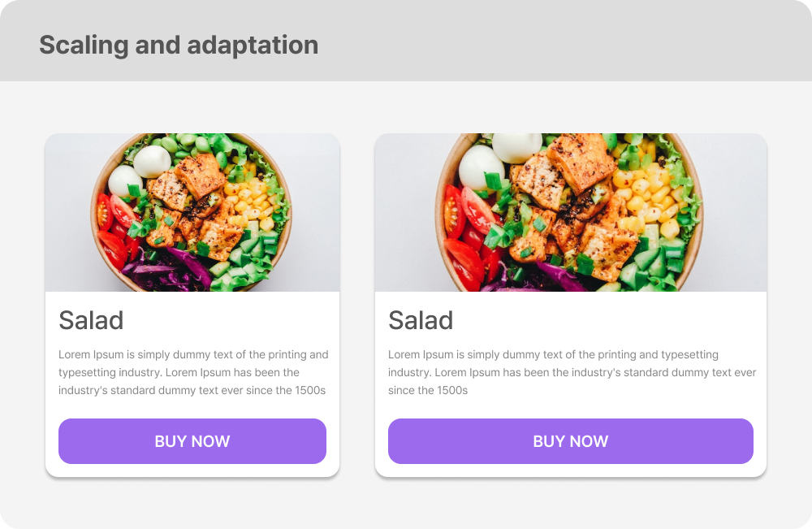Image resolution: width=812 pixels, height=529 pixels.
Task: Open the salad photo in the right card
Action: 570,212
